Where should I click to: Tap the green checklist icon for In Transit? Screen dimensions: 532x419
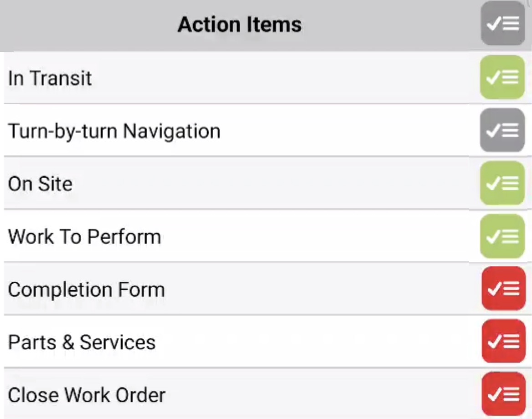(x=502, y=77)
